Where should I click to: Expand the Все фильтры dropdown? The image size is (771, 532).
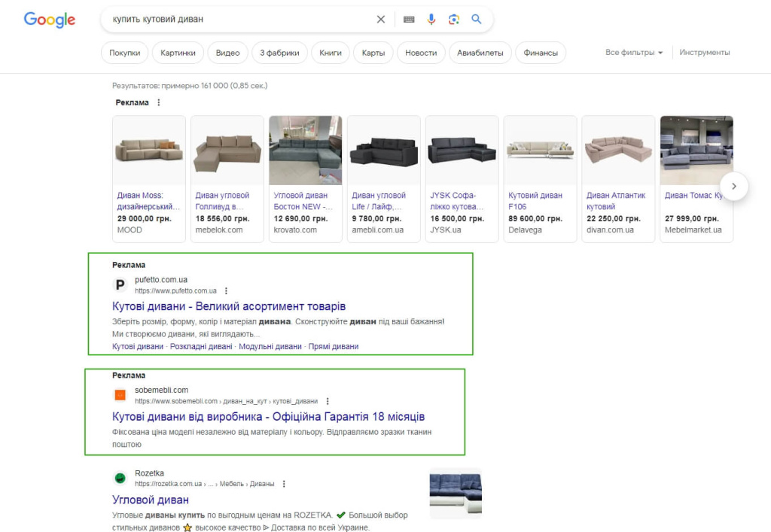pos(634,52)
